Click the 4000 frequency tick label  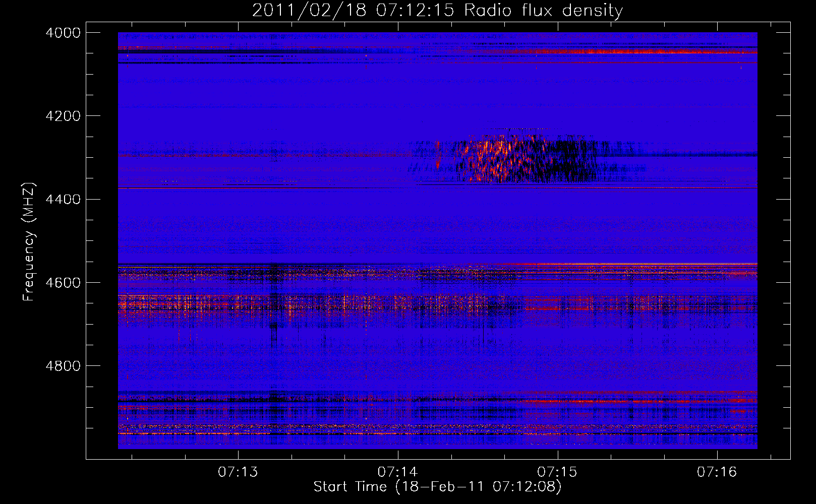pos(63,33)
